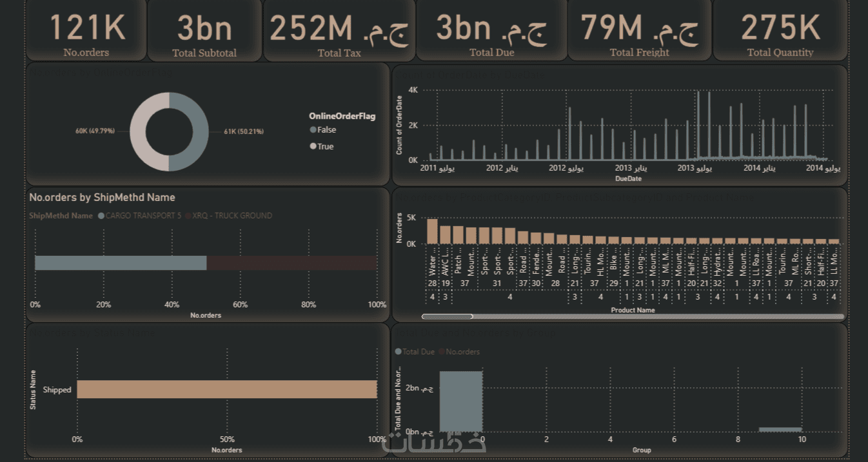Click the Total Due legend marker

point(397,352)
